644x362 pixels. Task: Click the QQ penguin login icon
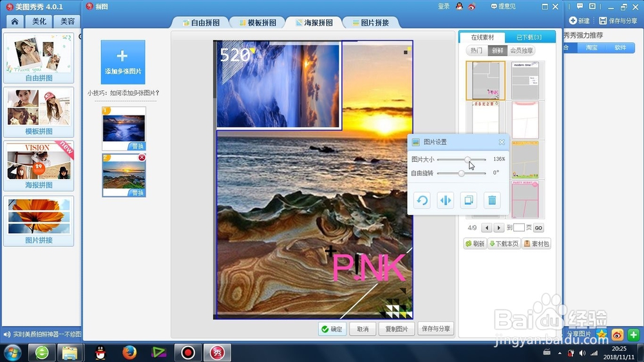(459, 6)
